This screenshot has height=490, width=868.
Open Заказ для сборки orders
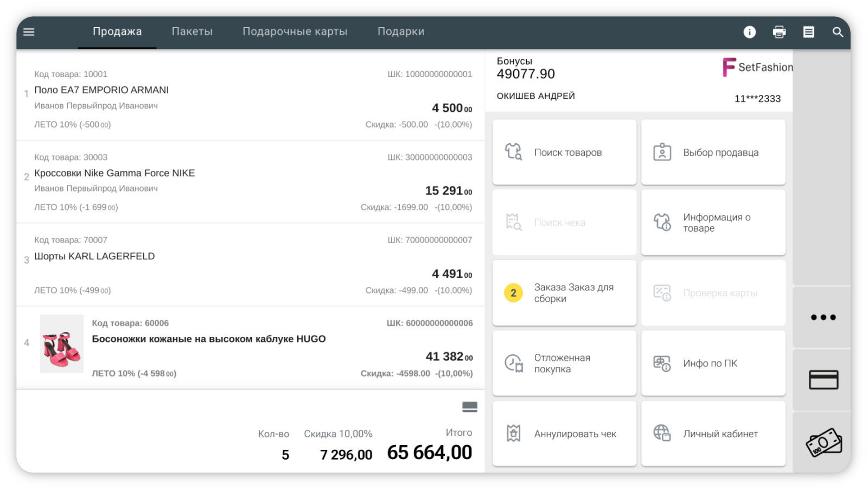564,293
